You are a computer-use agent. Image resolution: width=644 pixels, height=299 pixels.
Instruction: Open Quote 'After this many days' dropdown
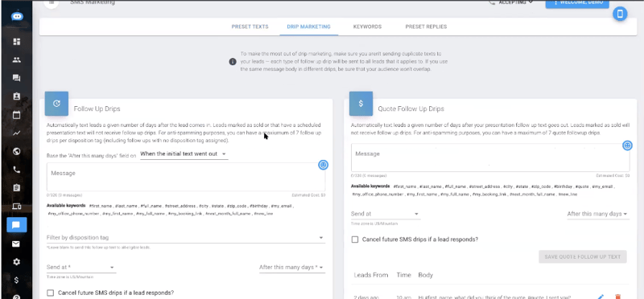click(597, 214)
